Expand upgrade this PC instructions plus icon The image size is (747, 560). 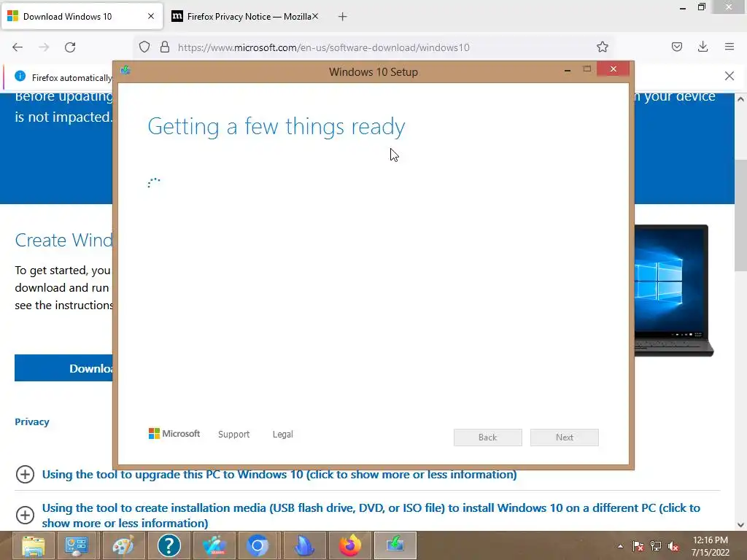[26, 474]
